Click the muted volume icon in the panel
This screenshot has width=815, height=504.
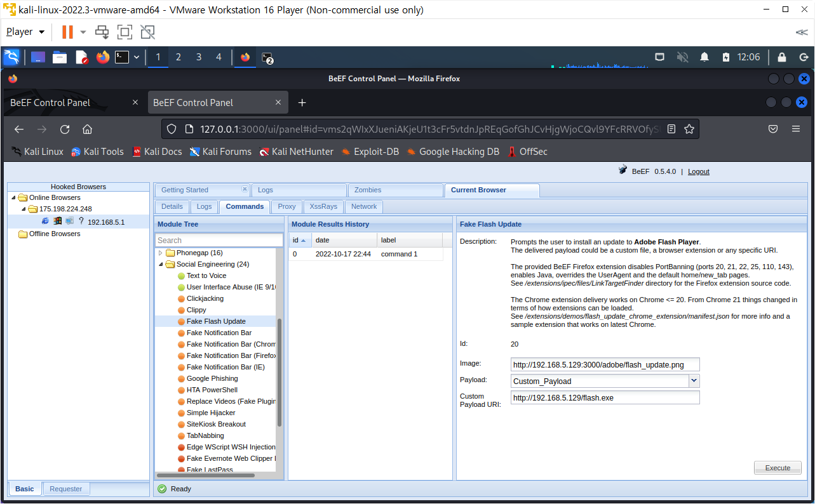pos(683,57)
